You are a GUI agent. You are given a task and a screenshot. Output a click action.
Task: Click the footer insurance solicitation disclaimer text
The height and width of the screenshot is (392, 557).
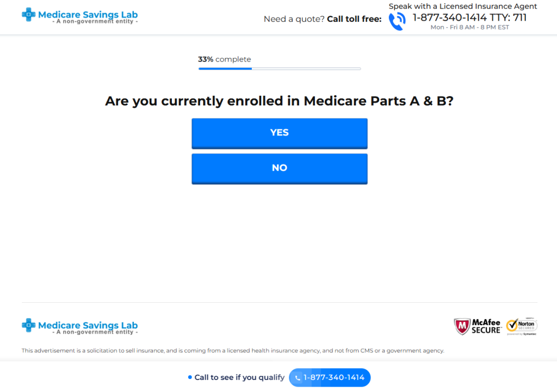pos(233,351)
